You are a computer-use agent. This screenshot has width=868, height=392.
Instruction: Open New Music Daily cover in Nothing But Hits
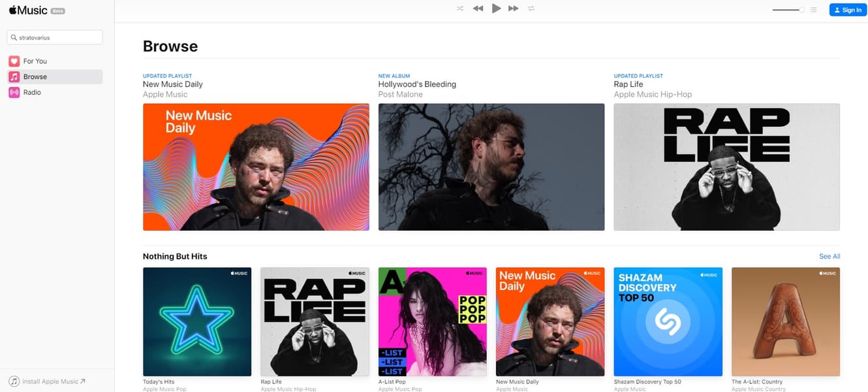pos(550,321)
